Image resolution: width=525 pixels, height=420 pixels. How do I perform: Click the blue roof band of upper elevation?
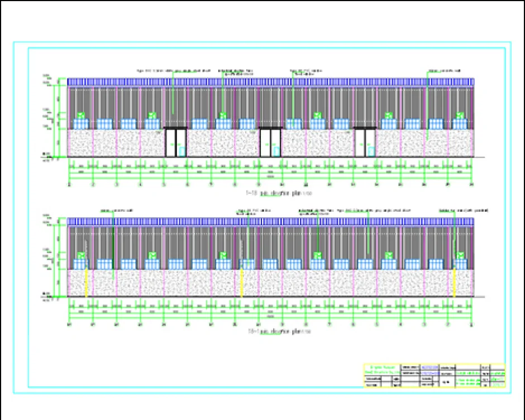[x=271, y=82]
